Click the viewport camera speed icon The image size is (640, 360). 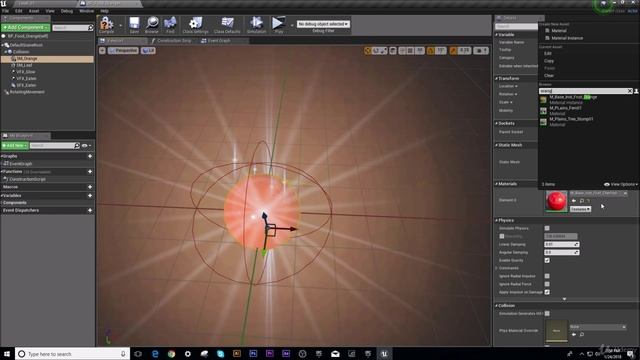pos(480,51)
